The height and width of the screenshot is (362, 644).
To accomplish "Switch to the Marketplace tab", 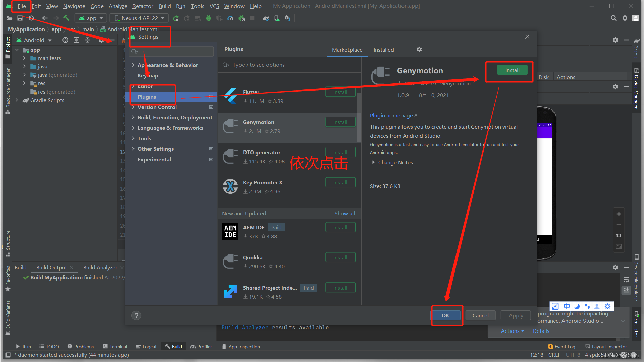I will pyautogui.click(x=347, y=50).
